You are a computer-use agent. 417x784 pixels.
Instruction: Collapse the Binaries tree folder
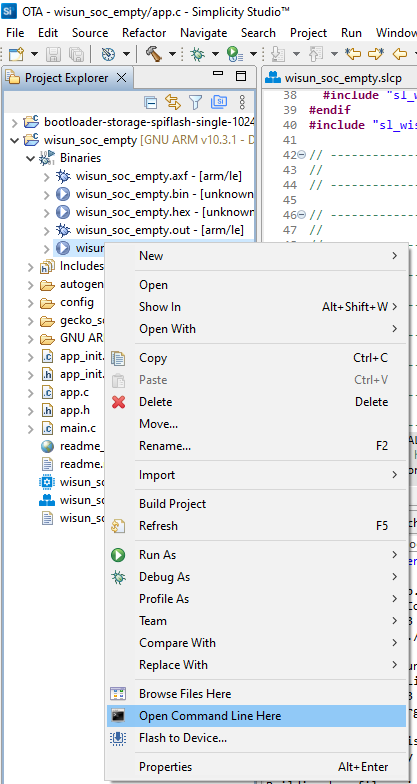[30, 158]
